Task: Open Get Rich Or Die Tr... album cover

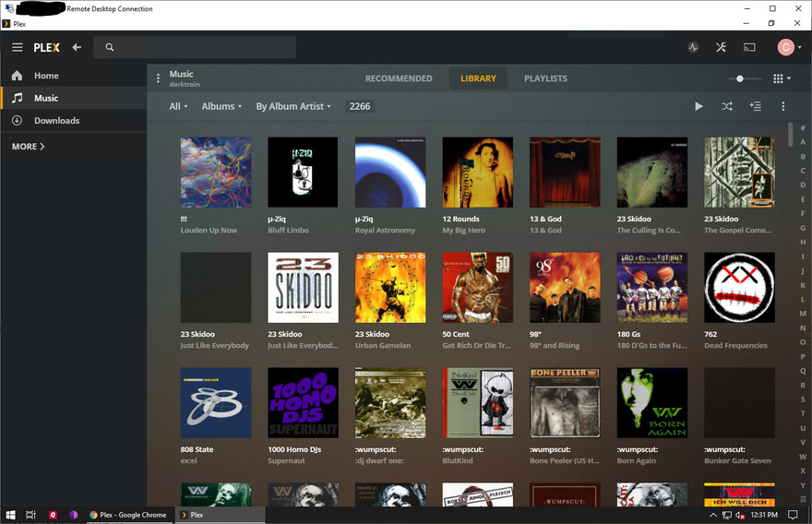Action: (x=477, y=288)
